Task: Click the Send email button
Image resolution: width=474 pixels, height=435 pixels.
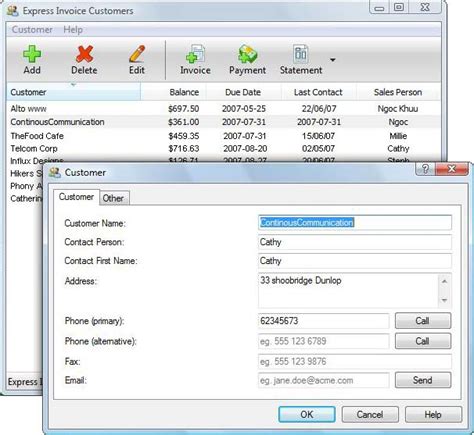Action: [x=423, y=380]
